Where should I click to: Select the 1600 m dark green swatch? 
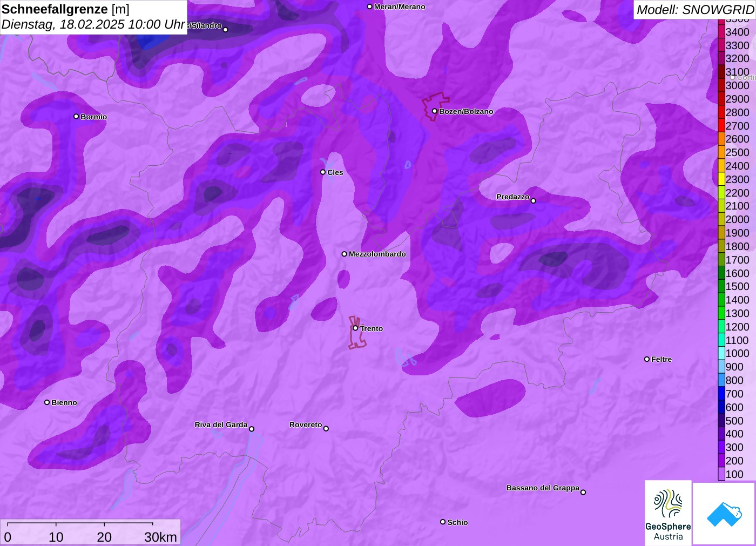point(721,273)
